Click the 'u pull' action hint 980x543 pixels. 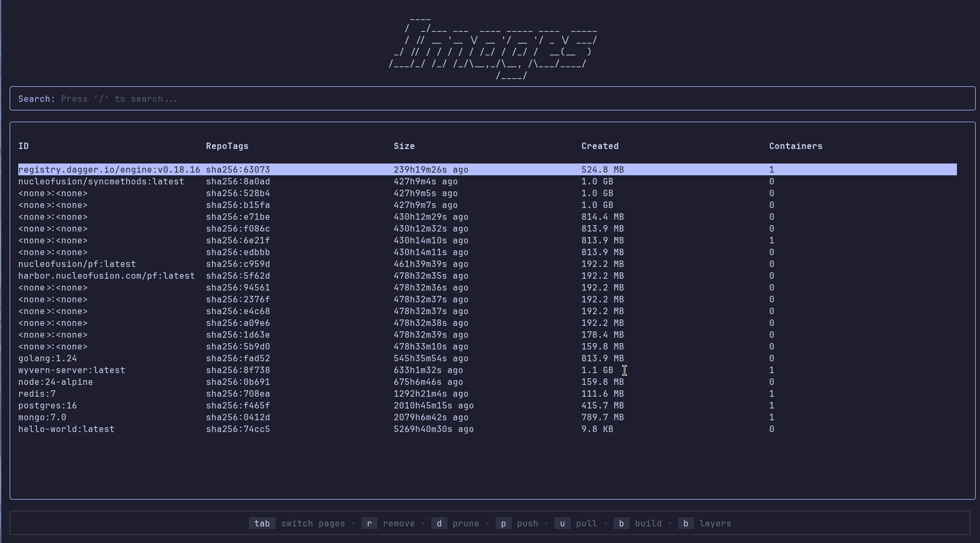(x=578, y=523)
